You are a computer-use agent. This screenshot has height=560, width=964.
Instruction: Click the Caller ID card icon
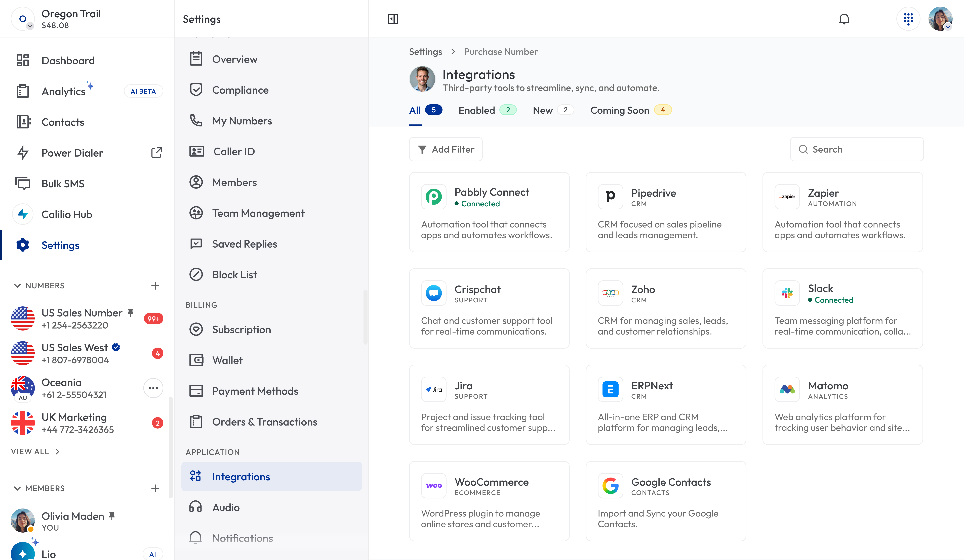pos(196,151)
